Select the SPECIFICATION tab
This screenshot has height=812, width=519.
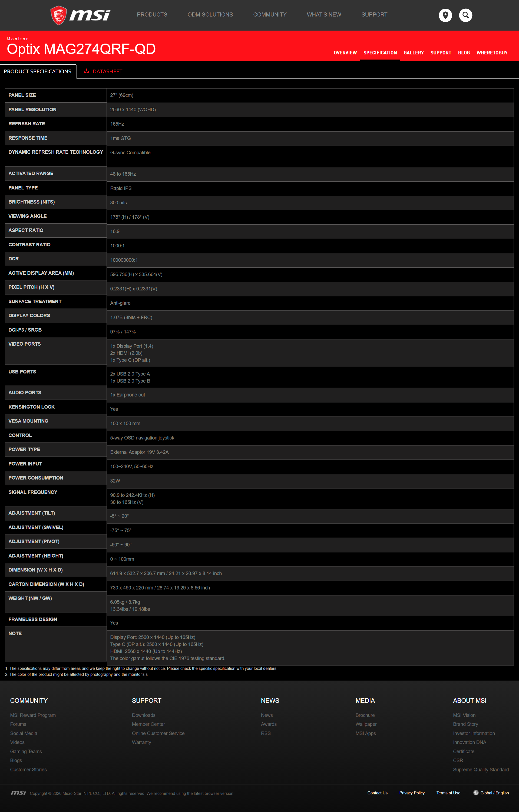coord(380,53)
